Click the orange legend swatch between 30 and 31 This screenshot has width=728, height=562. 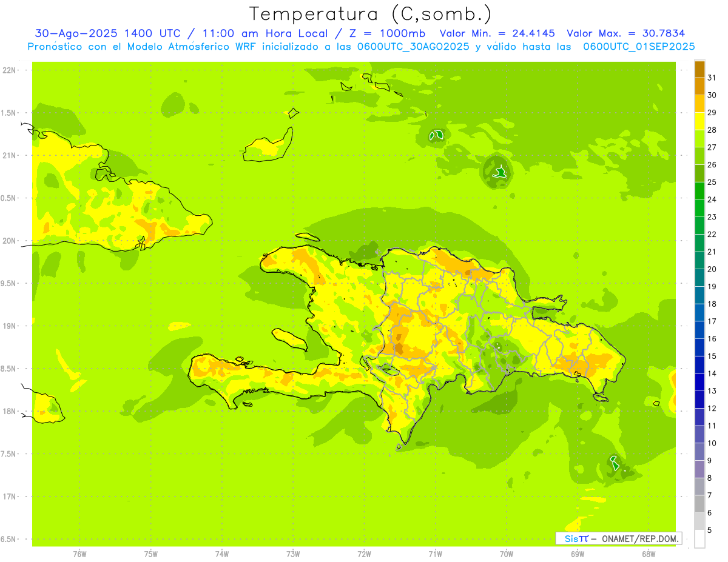(699, 86)
